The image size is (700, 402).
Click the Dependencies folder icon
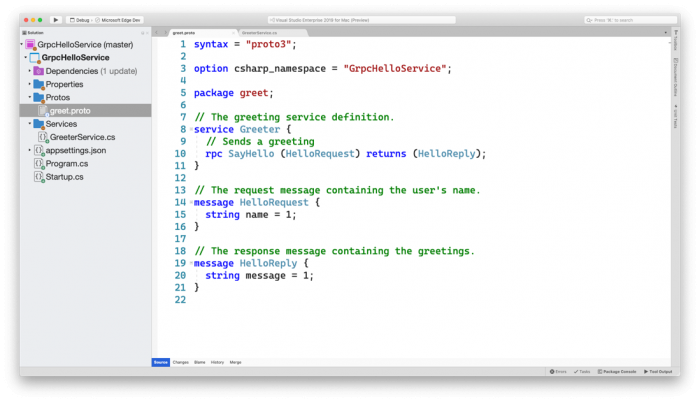point(39,71)
